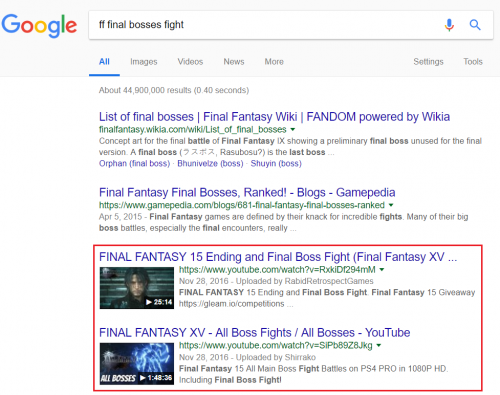The image size is (500, 395).
Task: Open dropdown arrow beside SiPb89Z8Jkg YouTube URL
Action: point(379,345)
